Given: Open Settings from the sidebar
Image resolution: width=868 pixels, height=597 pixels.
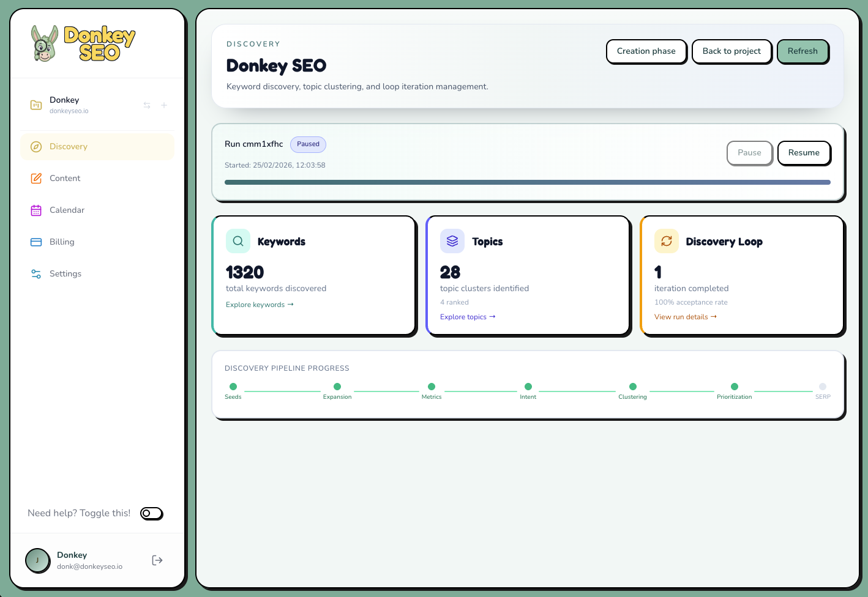Looking at the screenshot, I should click(x=65, y=274).
